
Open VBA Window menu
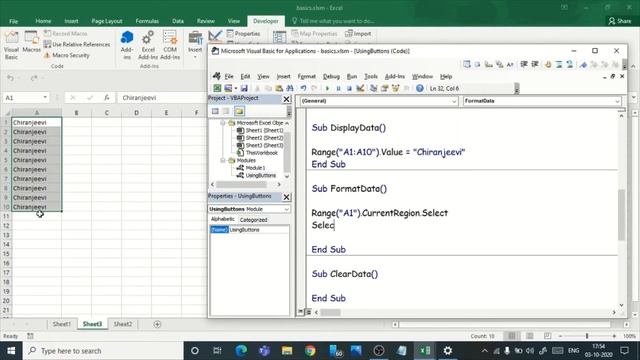point(422,76)
